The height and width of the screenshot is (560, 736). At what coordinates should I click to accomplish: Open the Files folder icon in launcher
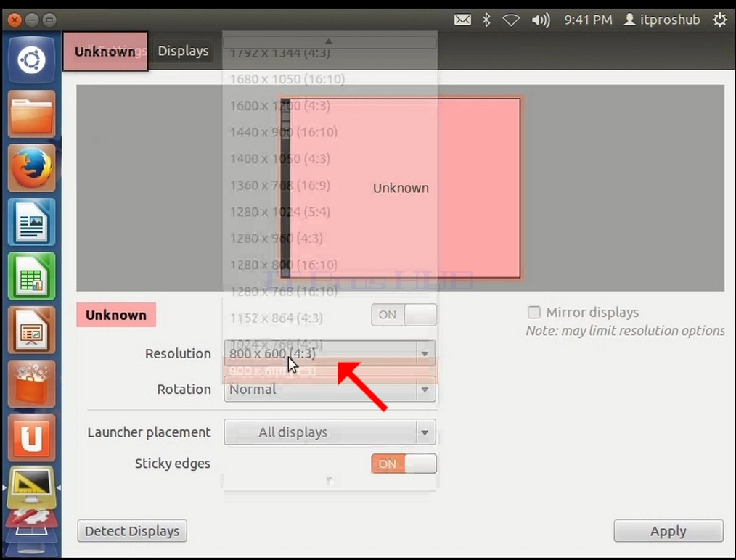tap(31, 114)
